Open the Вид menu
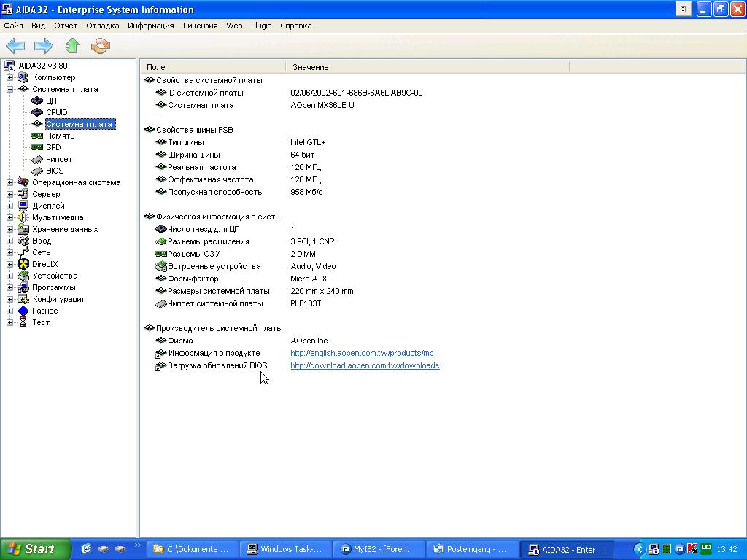Image resolution: width=747 pixels, height=560 pixels. (38, 26)
